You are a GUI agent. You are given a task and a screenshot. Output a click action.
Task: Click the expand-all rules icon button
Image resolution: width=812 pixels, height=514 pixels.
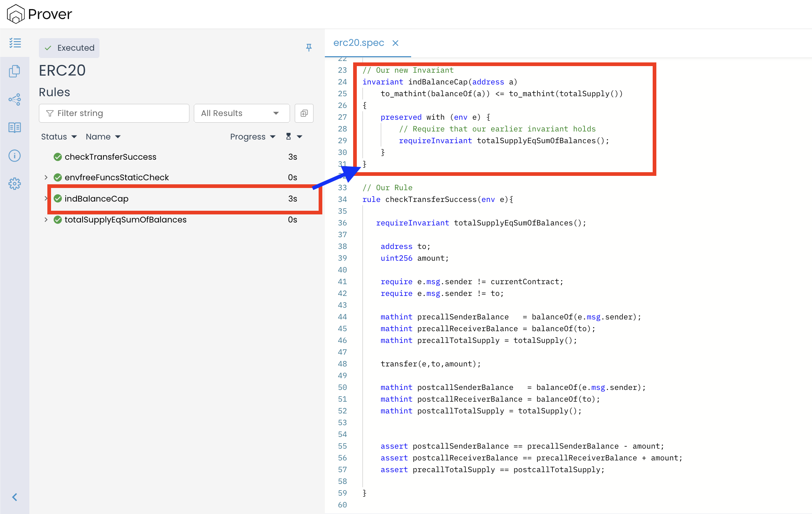(304, 113)
